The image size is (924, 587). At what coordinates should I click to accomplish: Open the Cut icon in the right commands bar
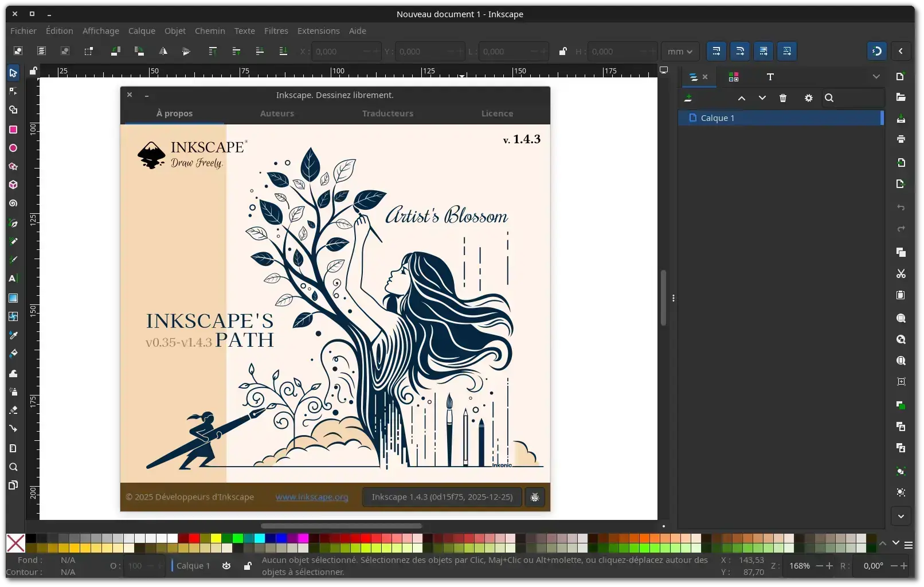coord(901,274)
